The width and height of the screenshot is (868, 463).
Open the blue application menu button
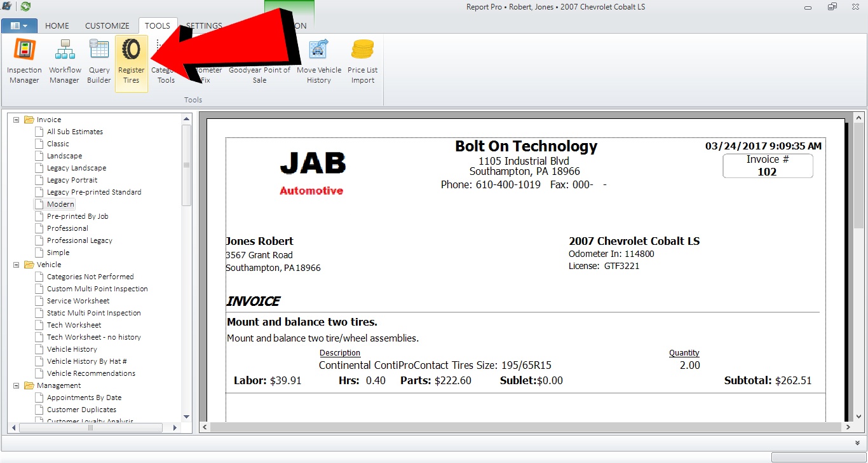pyautogui.click(x=19, y=26)
